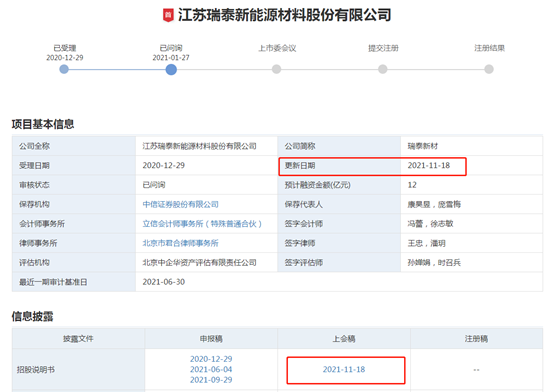Open the 中信证券股份有限公司 sponsor link
This screenshot has width=554, height=392.
[181, 204]
